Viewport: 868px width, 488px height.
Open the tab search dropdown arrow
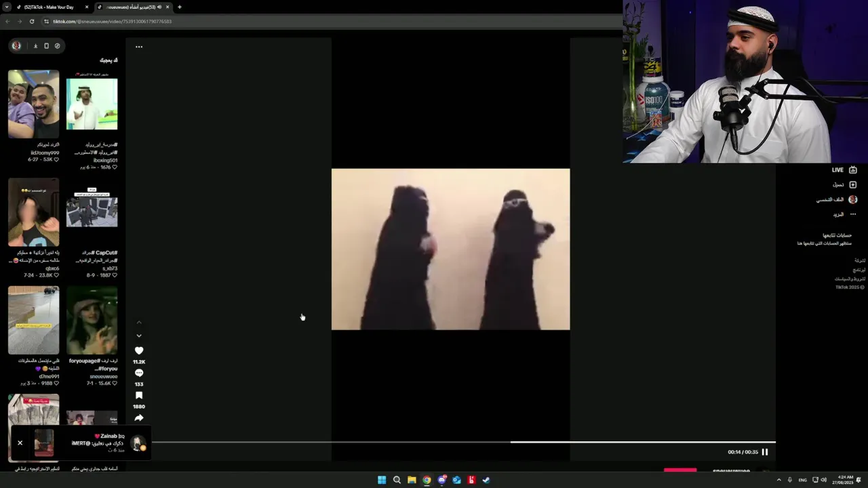click(x=6, y=7)
